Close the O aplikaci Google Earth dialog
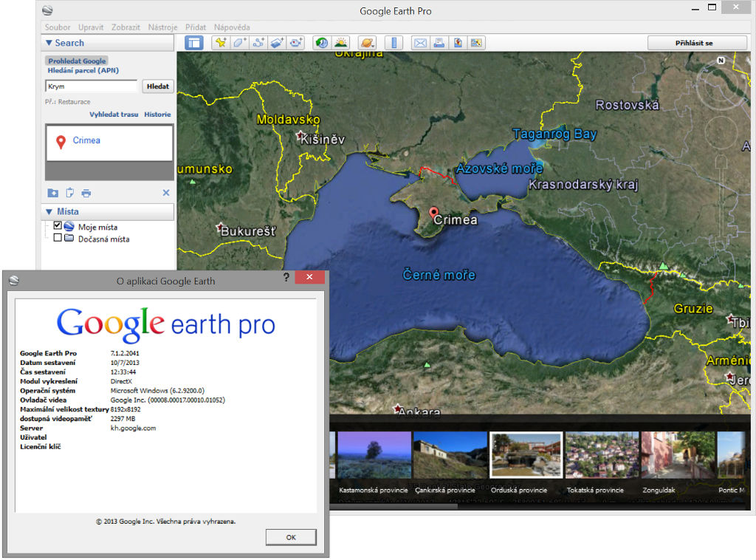Viewport: 756px width, 560px height. click(309, 277)
